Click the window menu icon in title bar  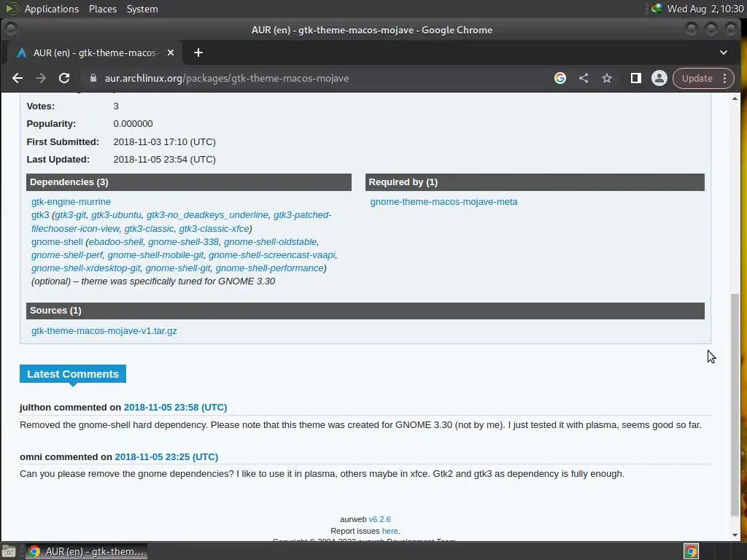[10, 29]
